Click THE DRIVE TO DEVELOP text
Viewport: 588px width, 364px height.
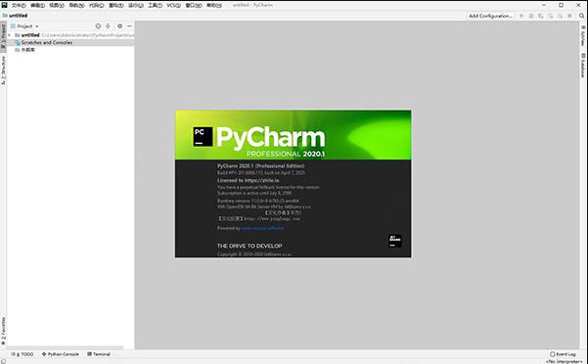point(249,246)
